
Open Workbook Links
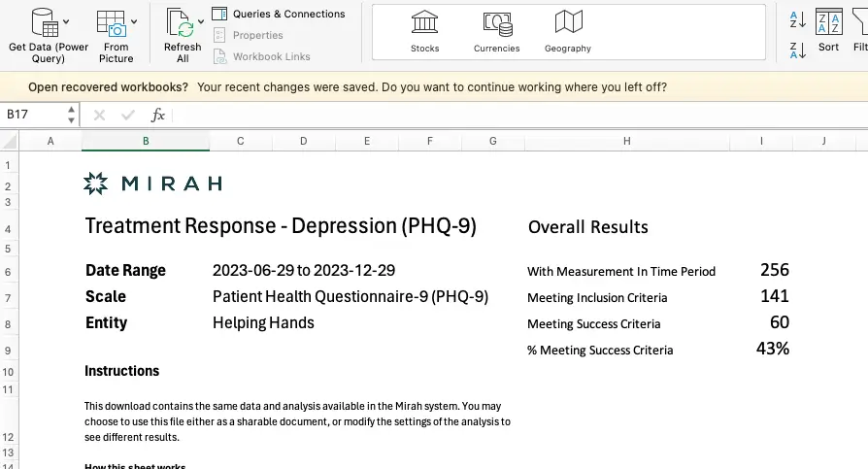point(261,56)
